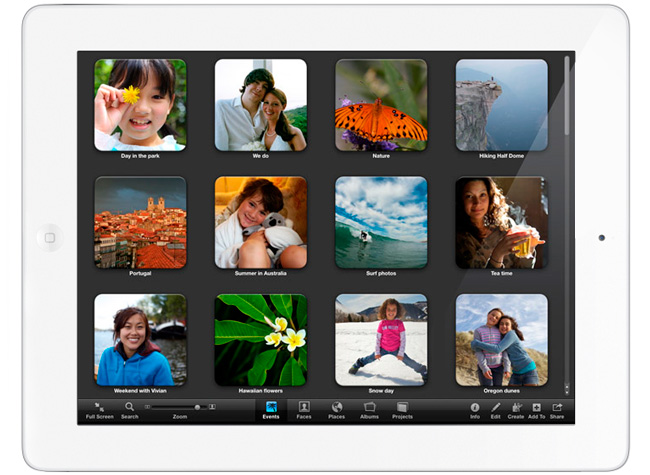Open the Nature butterfly event
This screenshot has width=650, height=475.
click(381, 104)
